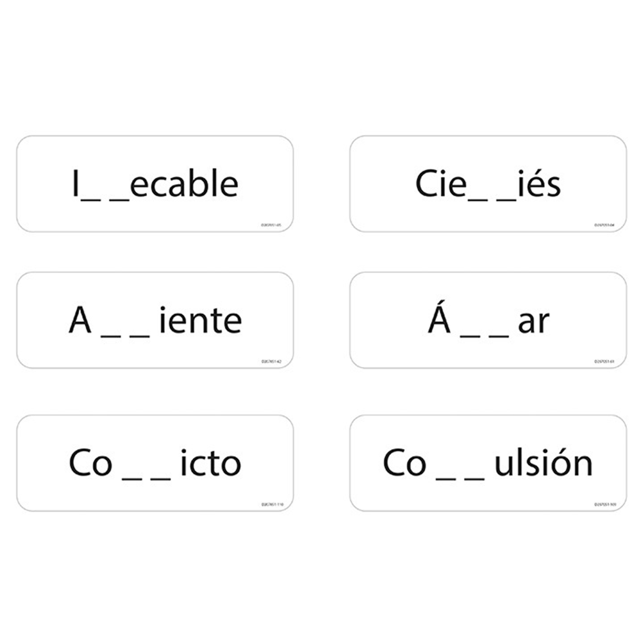Click the 'ulsión' word ending

point(543,463)
